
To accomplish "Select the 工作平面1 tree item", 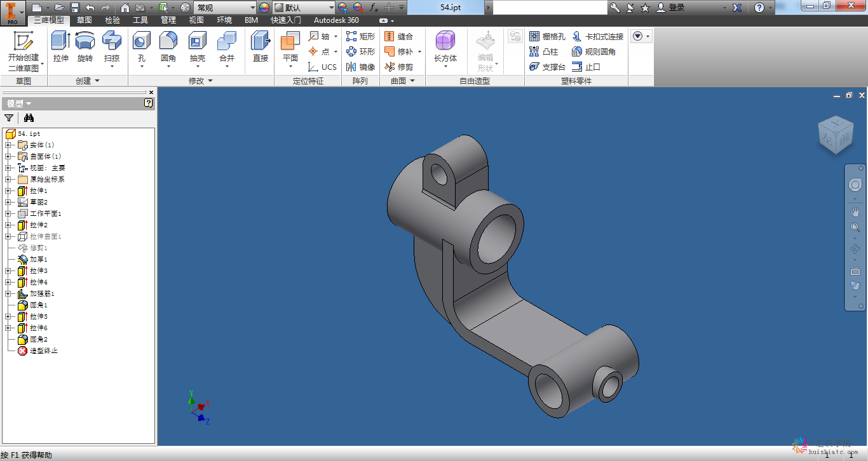I will [39, 213].
